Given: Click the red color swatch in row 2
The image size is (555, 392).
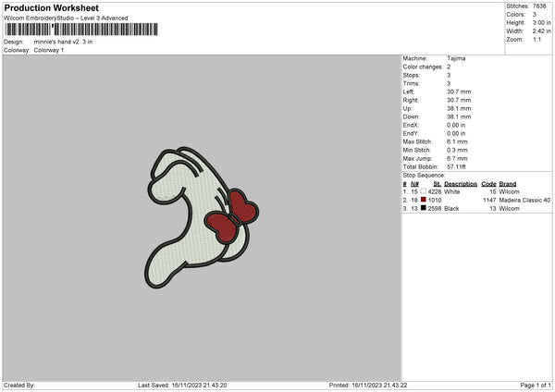Looking at the screenshot, I should [424, 200].
